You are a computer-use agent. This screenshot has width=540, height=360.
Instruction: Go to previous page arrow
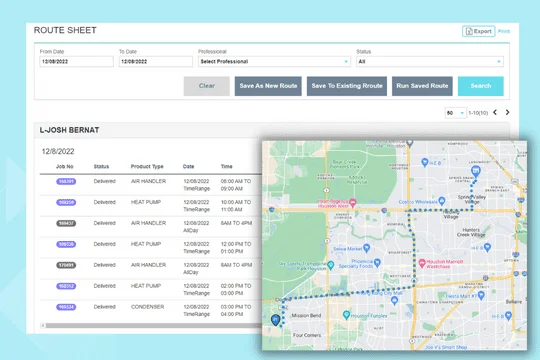point(495,112)
